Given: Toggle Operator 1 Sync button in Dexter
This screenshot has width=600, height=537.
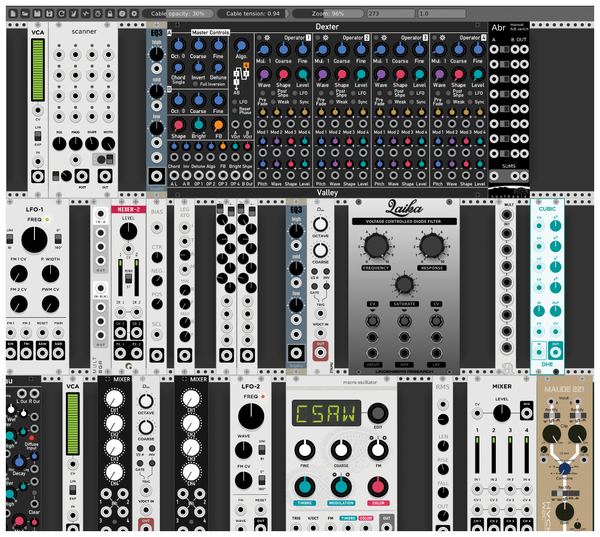Looking at the screenshot, I should (295, 102).
